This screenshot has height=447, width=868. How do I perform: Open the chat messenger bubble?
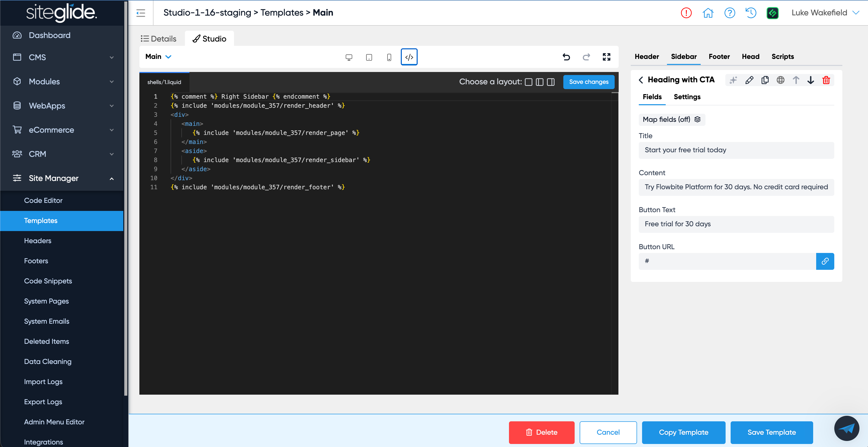846,428
